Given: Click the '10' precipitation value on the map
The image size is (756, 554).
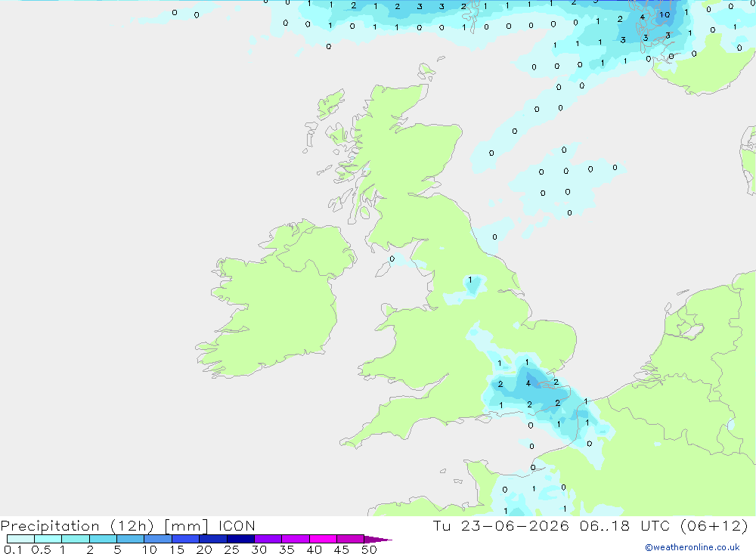Looking at the screenshot, I should click(x=665, y=15).
